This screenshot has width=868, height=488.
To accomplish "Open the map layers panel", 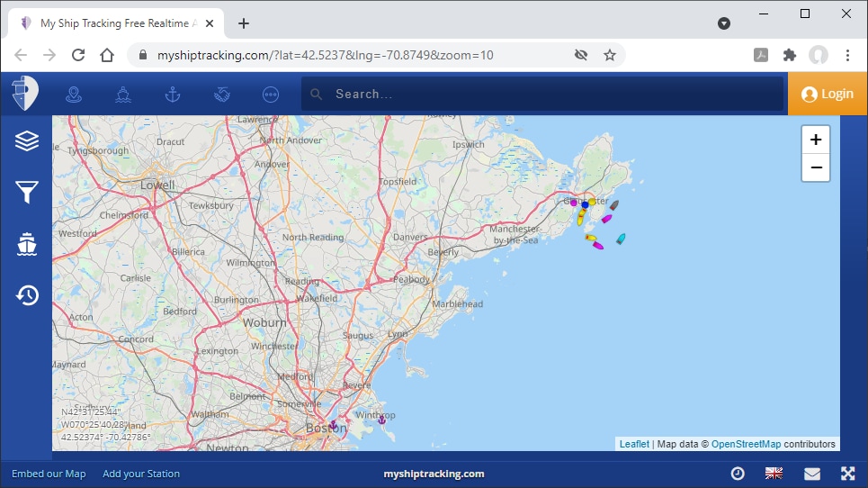I will click(x=27, y=140).
